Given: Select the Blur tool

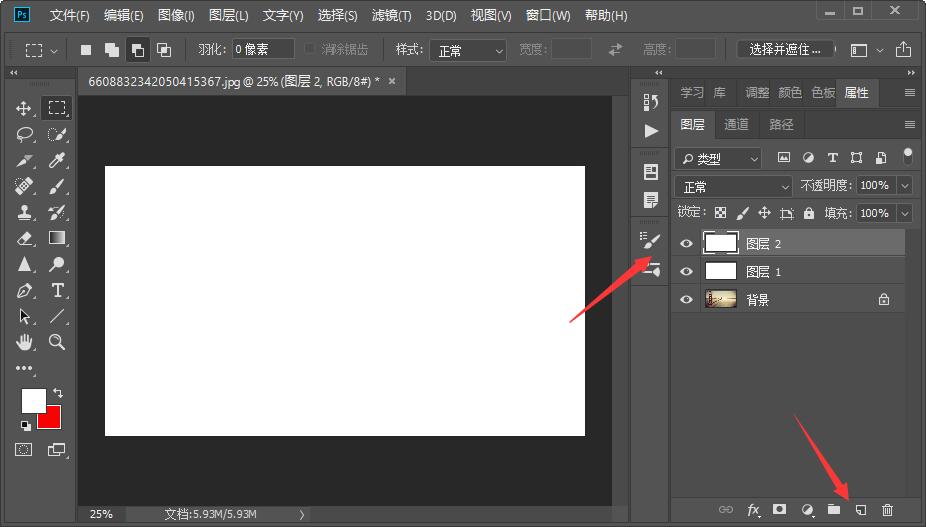Looking at the screenshot, I should [x=24, y=264].
